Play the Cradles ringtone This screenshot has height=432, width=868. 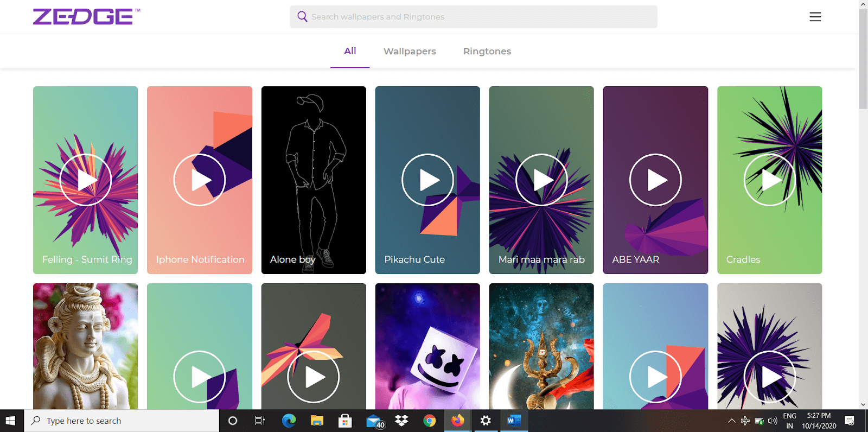769,180
